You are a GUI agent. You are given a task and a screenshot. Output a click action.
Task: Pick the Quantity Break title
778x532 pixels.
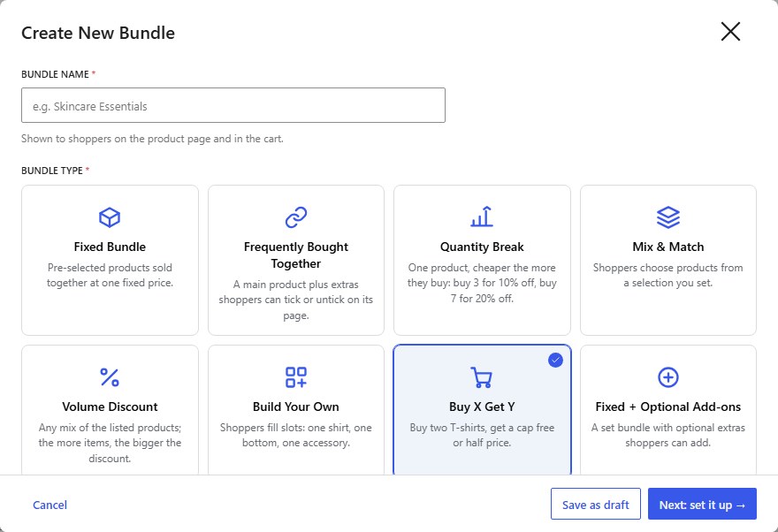point(482,247)
